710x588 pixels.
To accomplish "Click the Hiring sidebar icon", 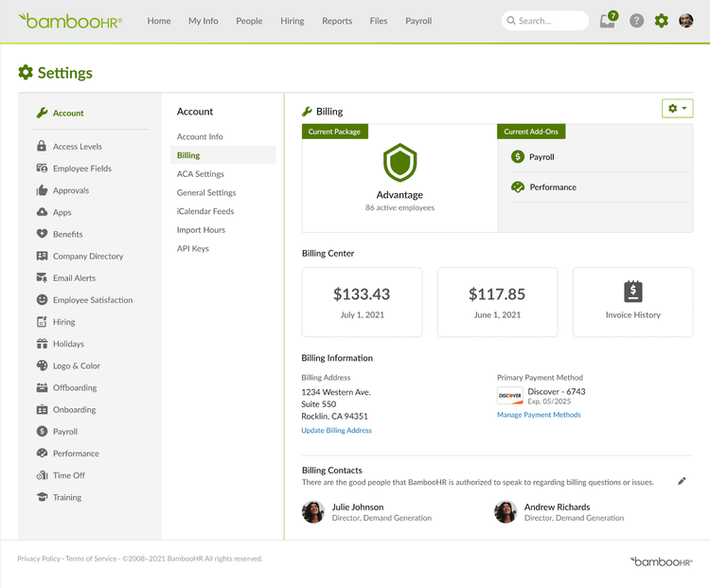I will pyautogui.click(x=42, y=322).
